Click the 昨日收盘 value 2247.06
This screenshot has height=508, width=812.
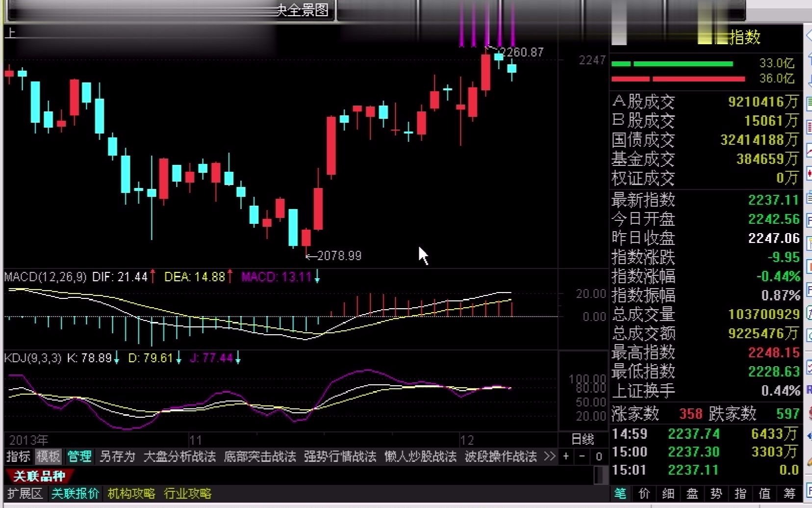(774, 238)
